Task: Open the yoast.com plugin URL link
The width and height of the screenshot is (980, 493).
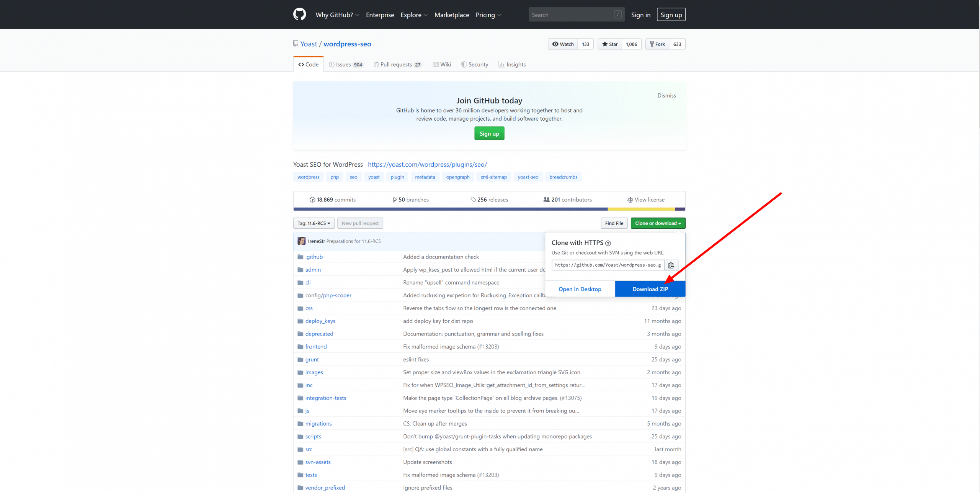Action: pos(427,164)
